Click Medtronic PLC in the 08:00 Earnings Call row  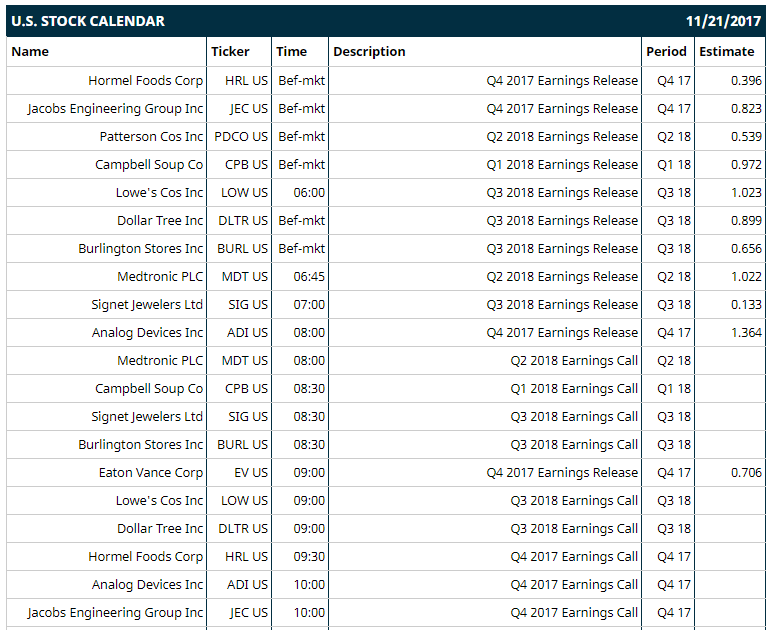coord(160,360)
